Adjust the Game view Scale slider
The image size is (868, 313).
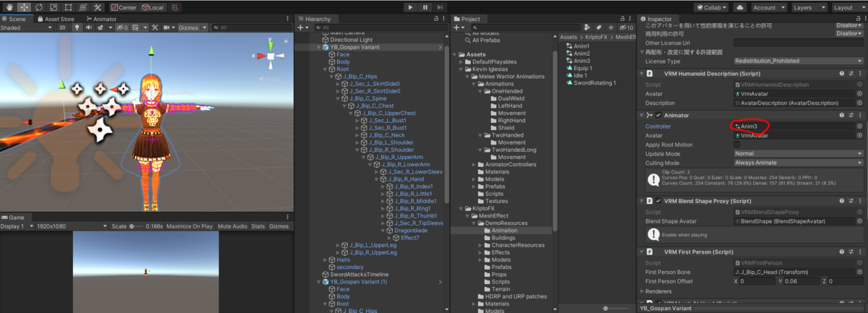pyautogui.click(x=135, y=226)
